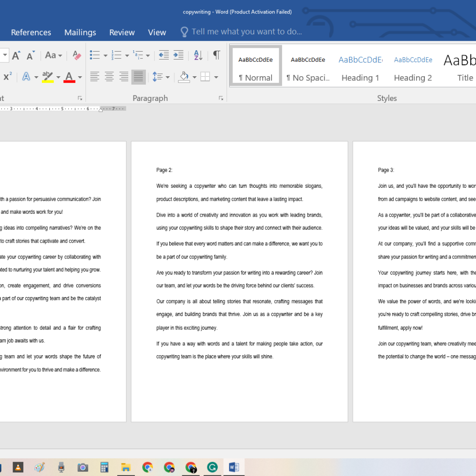
Task: Open the highlight color dropdown arrow
Action: [58, 77]
